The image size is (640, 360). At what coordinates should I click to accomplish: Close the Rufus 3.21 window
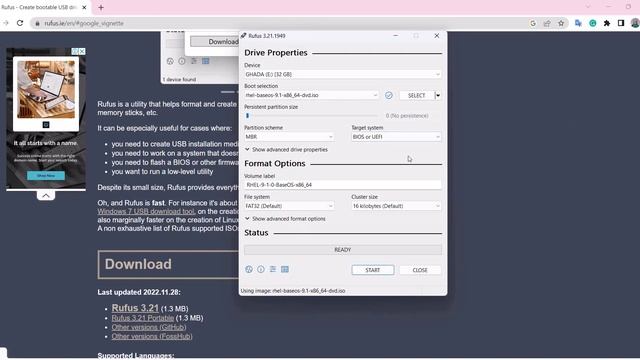437,36
